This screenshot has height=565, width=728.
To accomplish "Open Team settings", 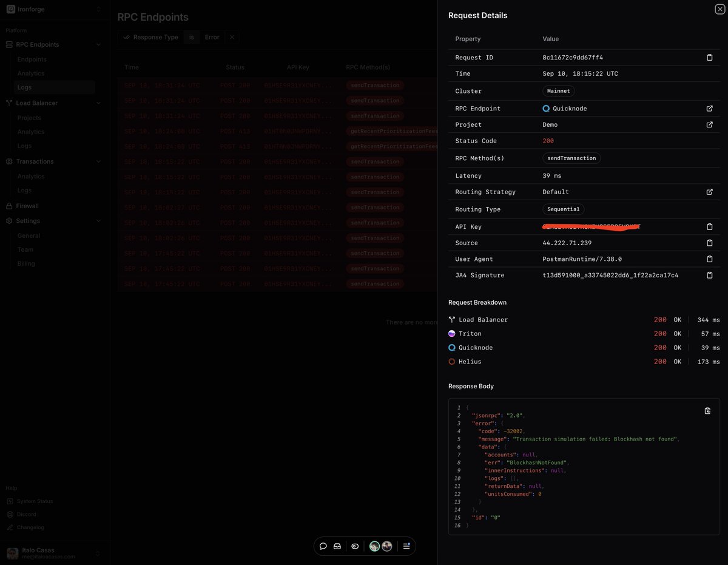I will point(25,249).
